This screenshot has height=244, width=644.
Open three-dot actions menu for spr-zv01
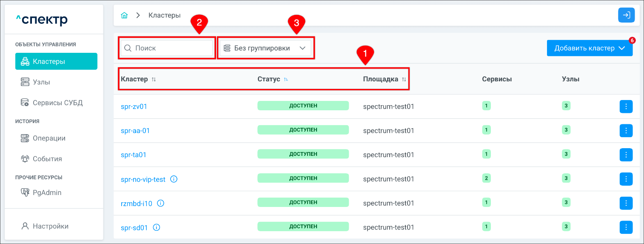[x=626, y=106]
